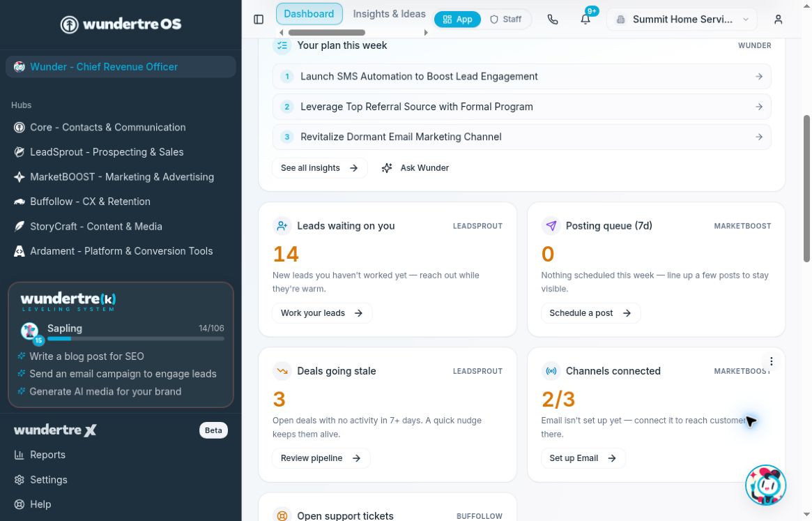Click the Your plan this week checklist icon
Viewport: 812px width, 521px height.
click(x=282, y=45)
